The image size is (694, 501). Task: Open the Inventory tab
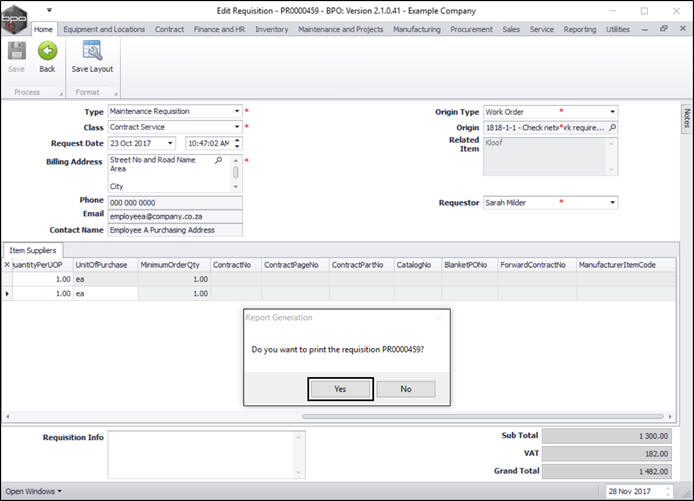[271, 29]
